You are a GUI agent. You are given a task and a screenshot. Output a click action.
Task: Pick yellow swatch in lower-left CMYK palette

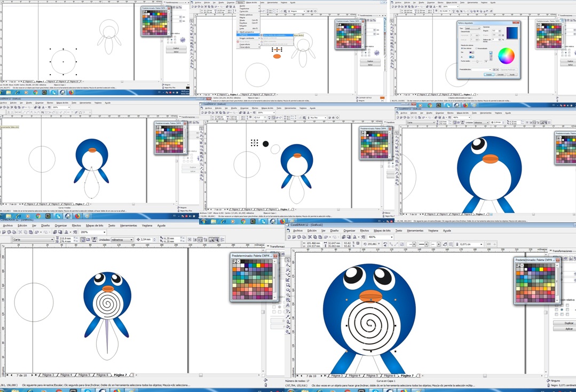tap(258, 266)
